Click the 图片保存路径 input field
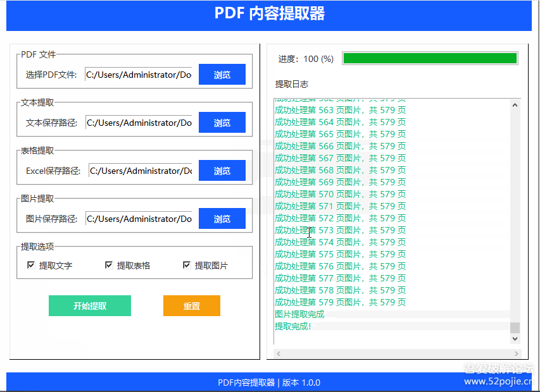The height and width of the screenshot is (392, 540). coord(139,219)
